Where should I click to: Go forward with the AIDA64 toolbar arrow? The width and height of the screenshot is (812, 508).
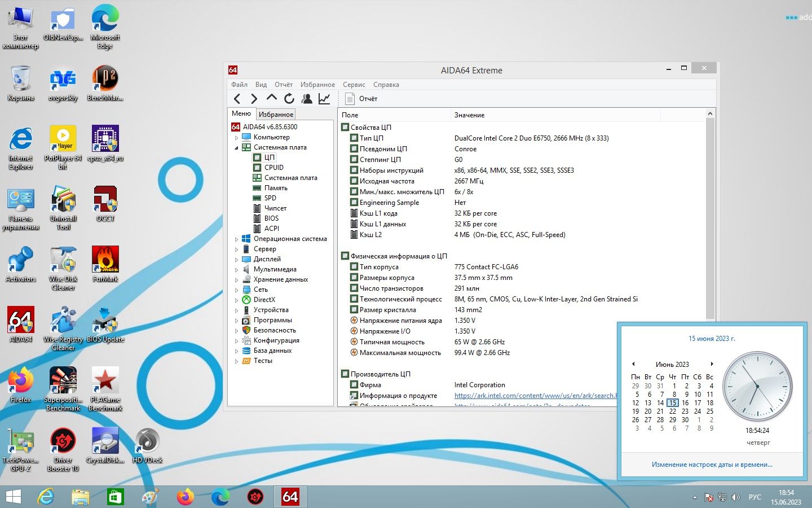(x=254, y=99)
